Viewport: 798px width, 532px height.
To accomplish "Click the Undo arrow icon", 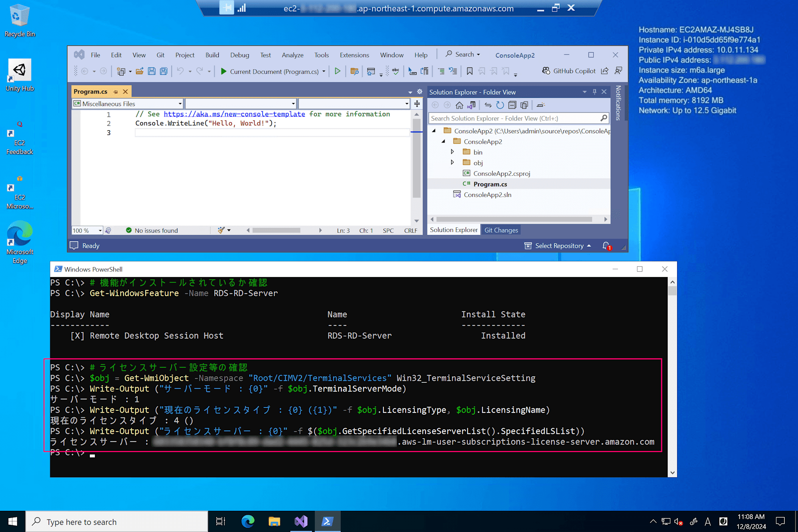I will click(180, 71).
